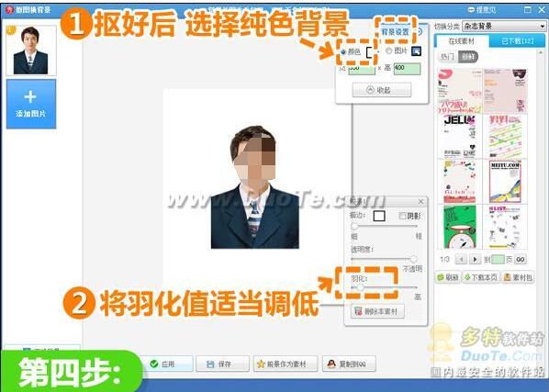Screen dimensions: 549x392
Task: Switch to the 在线素材 tab
Action: click(x=461, y=41)
